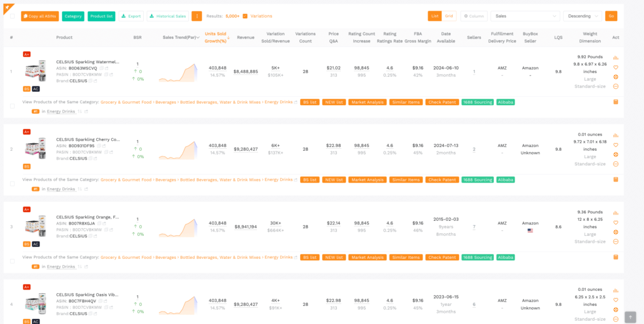Copy ASIN B0D63MSCVQ with copy icon
This screenshot has width=644, height=324.
101,68
